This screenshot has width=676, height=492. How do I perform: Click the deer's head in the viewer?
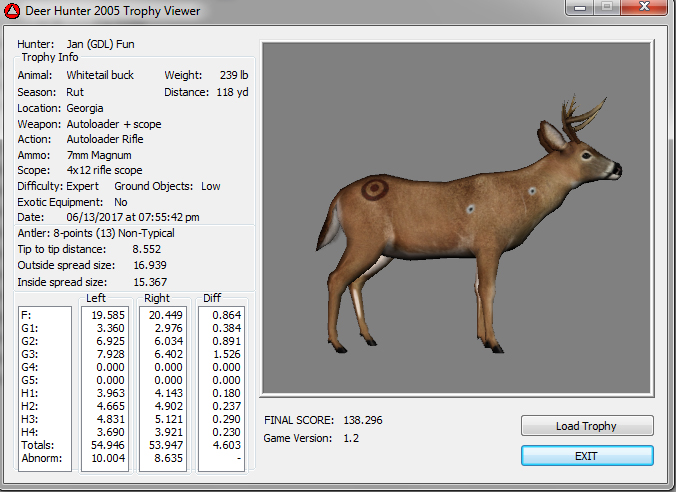pos(593,157)
